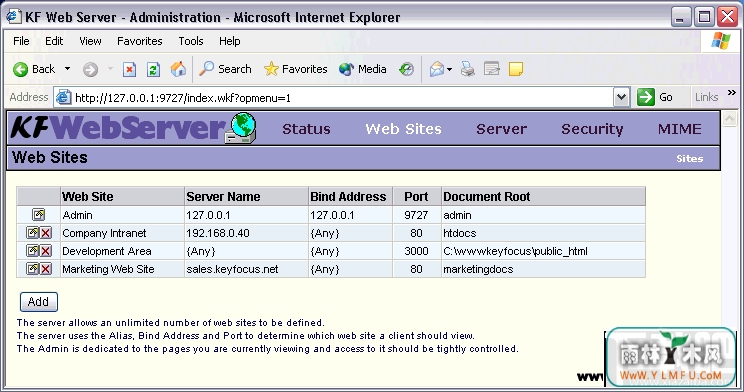Open the Media toolbar button
744x392 pixels.
(363, 69)
